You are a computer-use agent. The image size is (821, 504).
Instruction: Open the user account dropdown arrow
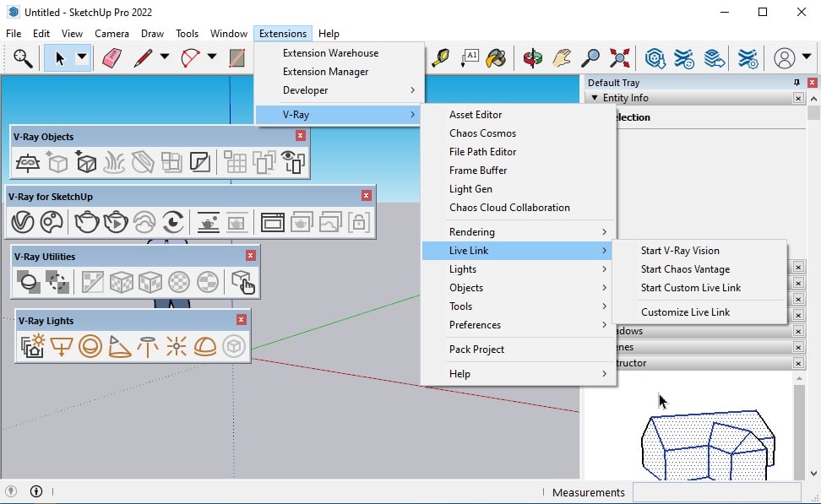click(x=807, y=57)
